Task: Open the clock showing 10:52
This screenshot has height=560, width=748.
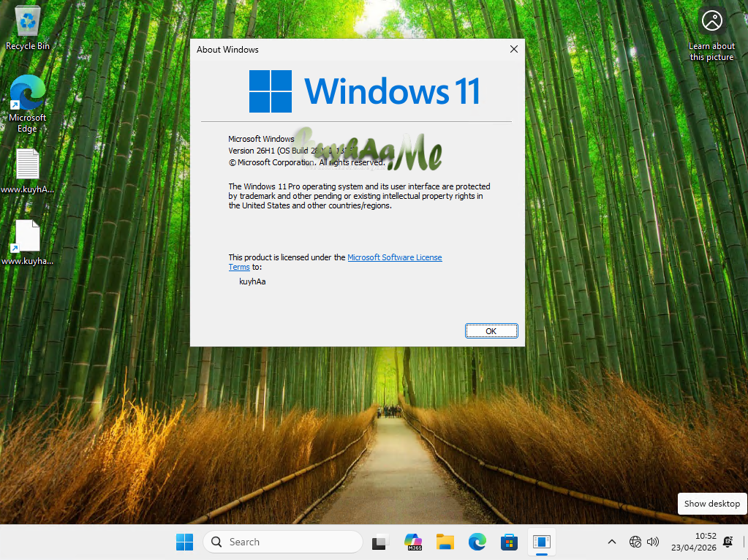Action: (x=694, y=542)
